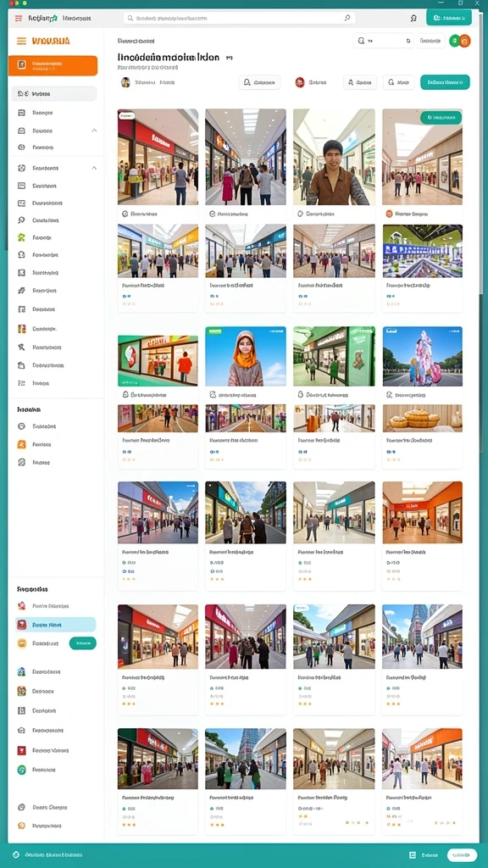
Task: Click the orange round sidebar icon beside the teal pill
Action: point(21,643)
